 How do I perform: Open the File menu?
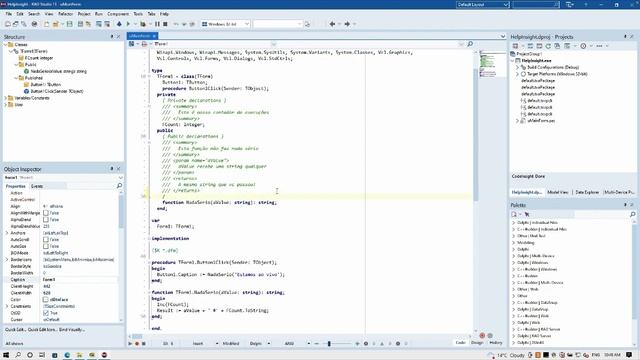pyautogui.click(x=9, y=14)
